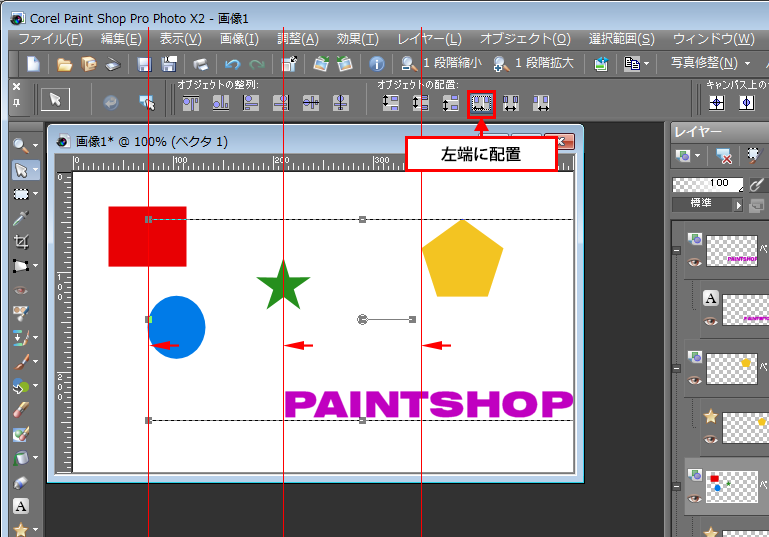Click the purple PAINTSHOP text on canvas
This screenshot has width=769, height=537.
(x=429, y=404)
